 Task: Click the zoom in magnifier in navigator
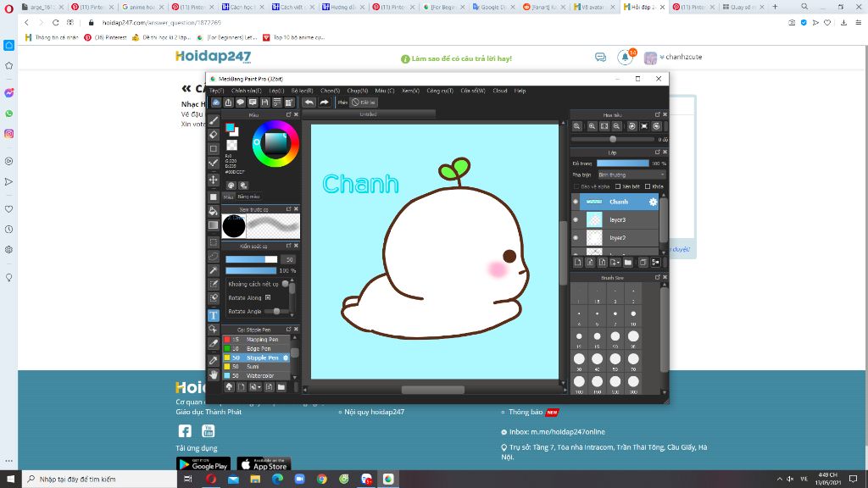pyautogui.click(x=592, y=126)
